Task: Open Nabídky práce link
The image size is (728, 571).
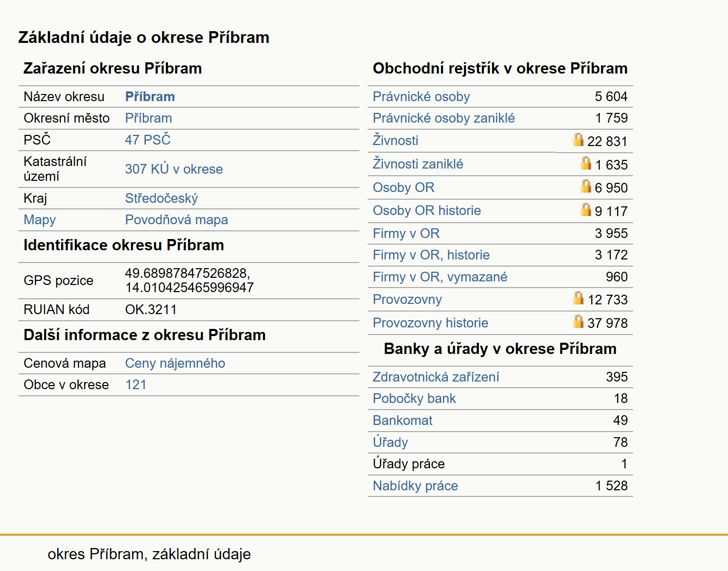Action: [416, 486]
